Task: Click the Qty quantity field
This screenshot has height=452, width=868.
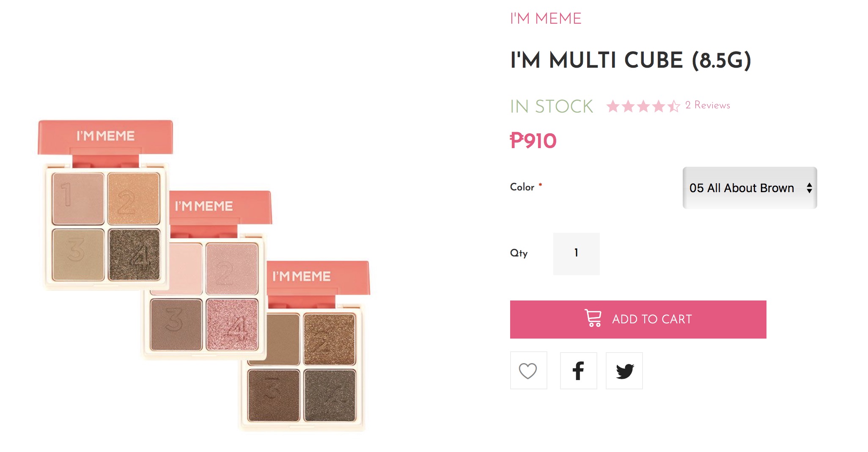Action: (576, 254)
